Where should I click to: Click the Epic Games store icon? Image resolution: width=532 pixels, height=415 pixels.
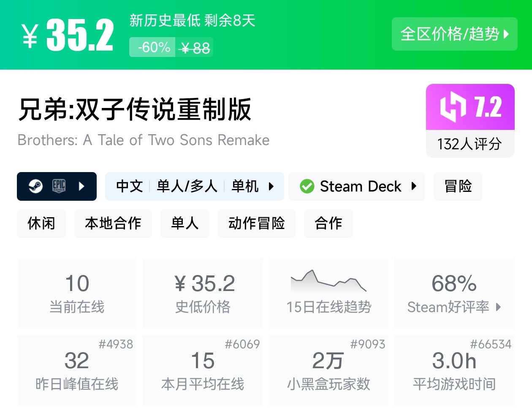[59, 186]
